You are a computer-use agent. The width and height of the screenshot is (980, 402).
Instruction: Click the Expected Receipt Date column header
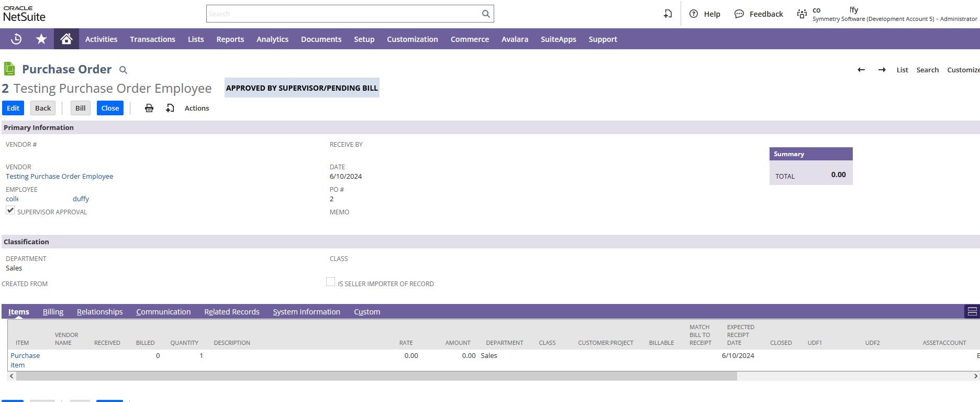740,335
